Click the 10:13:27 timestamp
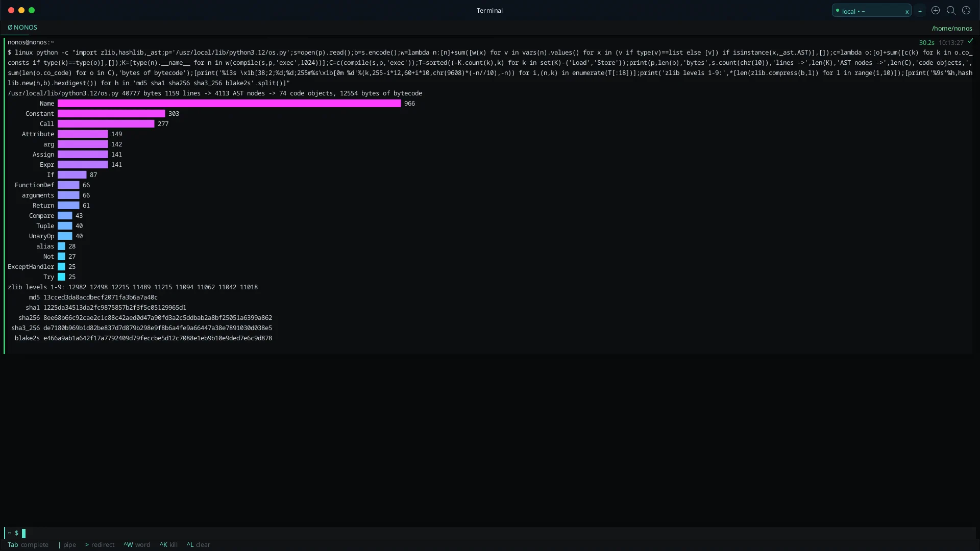Viewport: 980px width, 551px height. 951,42
